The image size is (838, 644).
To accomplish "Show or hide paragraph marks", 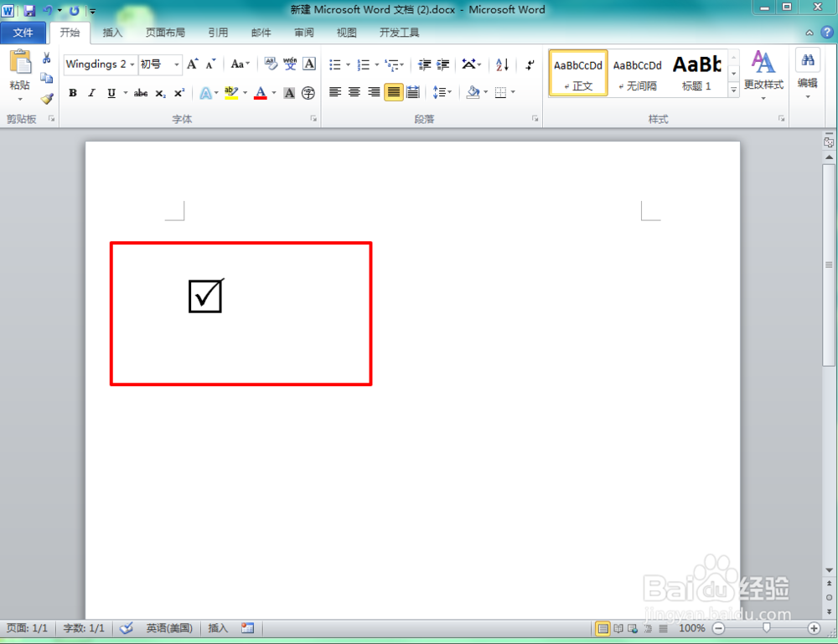I will 530,64.
